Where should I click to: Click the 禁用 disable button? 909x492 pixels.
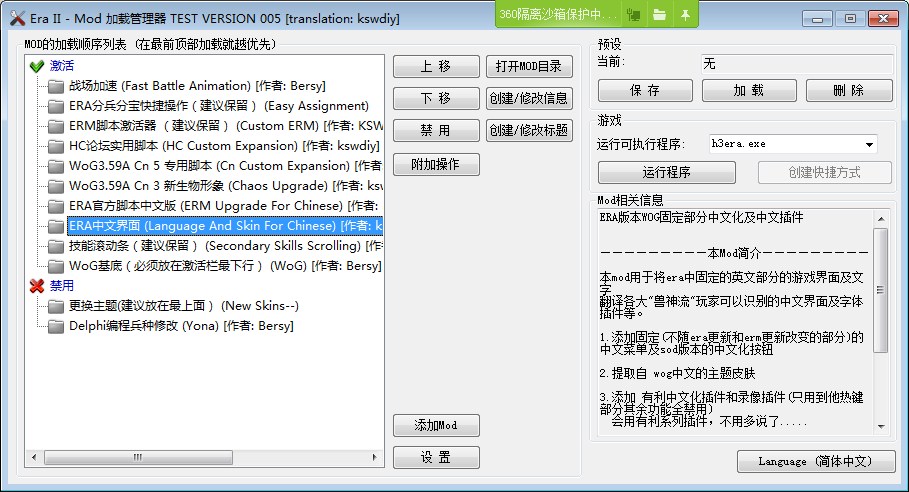[437, 130]
